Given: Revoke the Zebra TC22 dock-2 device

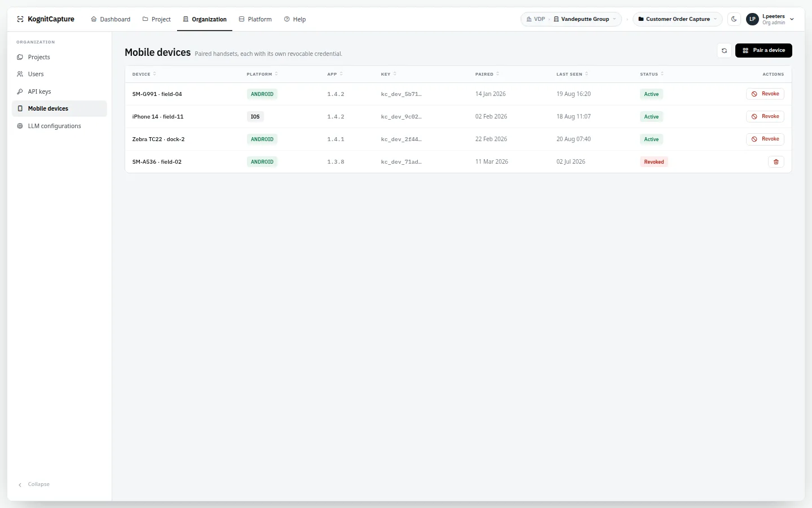Looking at the screenshot, I should pos(765,139).
